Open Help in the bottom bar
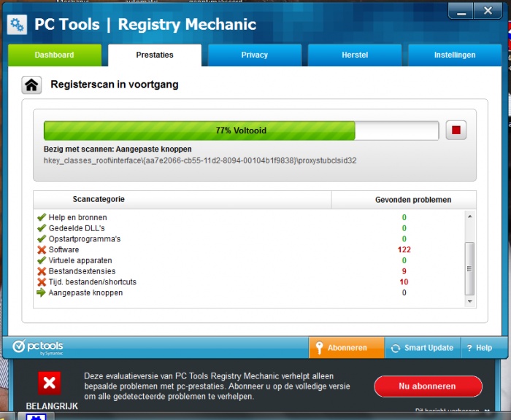511x420 pixels. tap(480, 348)
